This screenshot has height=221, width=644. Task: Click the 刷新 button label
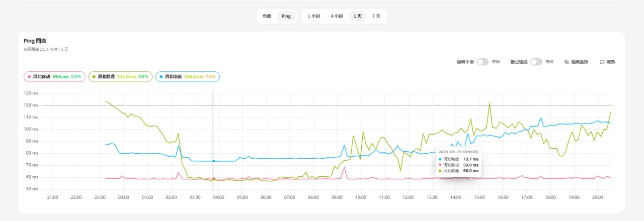click(611, 62)
